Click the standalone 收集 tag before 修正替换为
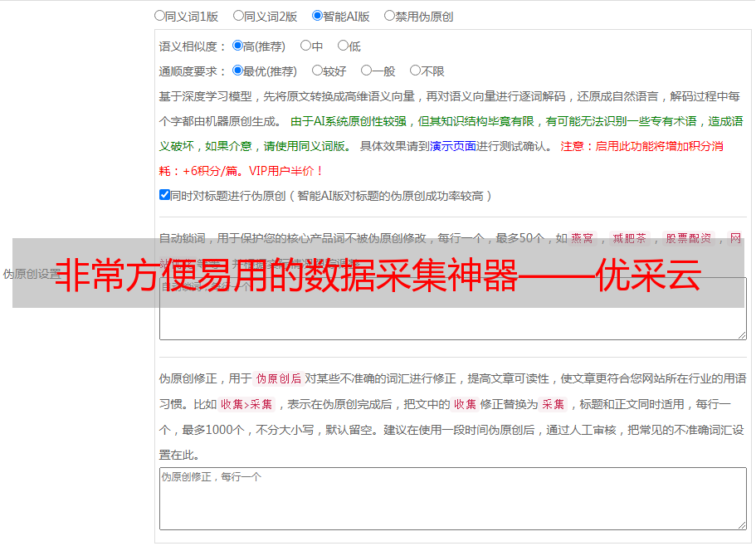756x546 pixels. point(465,404)
